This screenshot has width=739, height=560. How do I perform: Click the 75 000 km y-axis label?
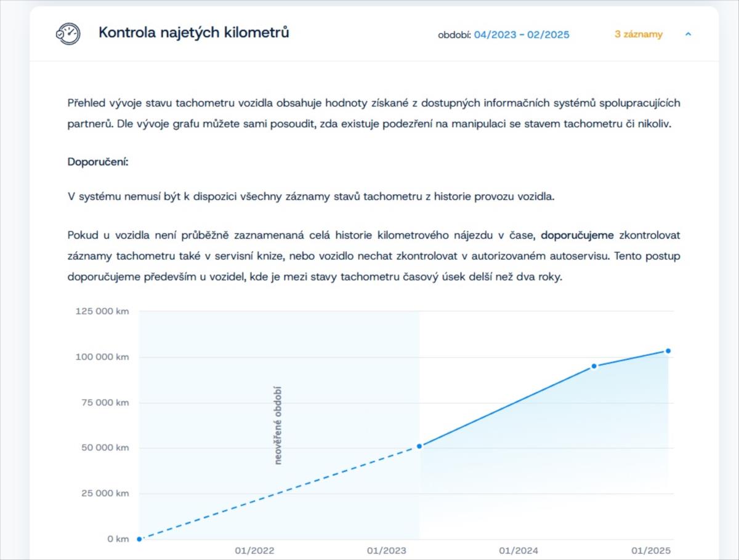pos(104,402)
